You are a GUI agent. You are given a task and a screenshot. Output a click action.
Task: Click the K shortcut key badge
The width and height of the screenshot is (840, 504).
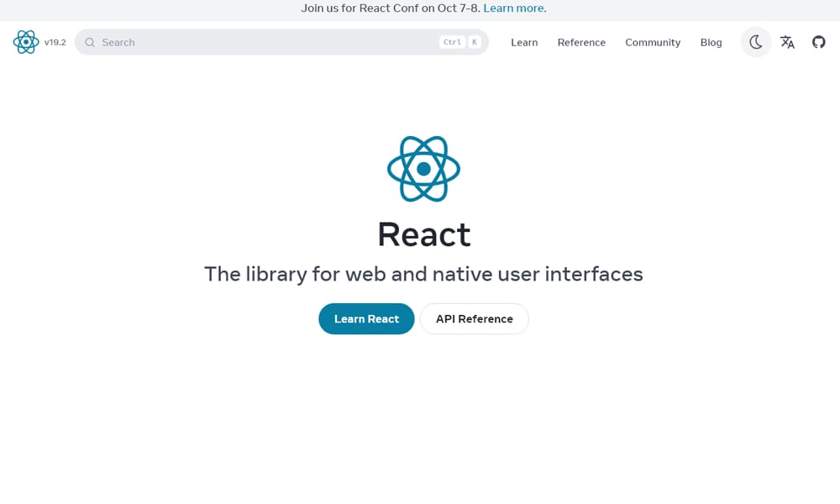point(475,41)
